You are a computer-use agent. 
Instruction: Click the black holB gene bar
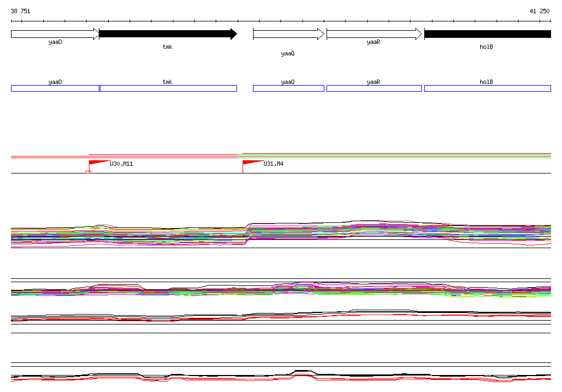point(487,34)
